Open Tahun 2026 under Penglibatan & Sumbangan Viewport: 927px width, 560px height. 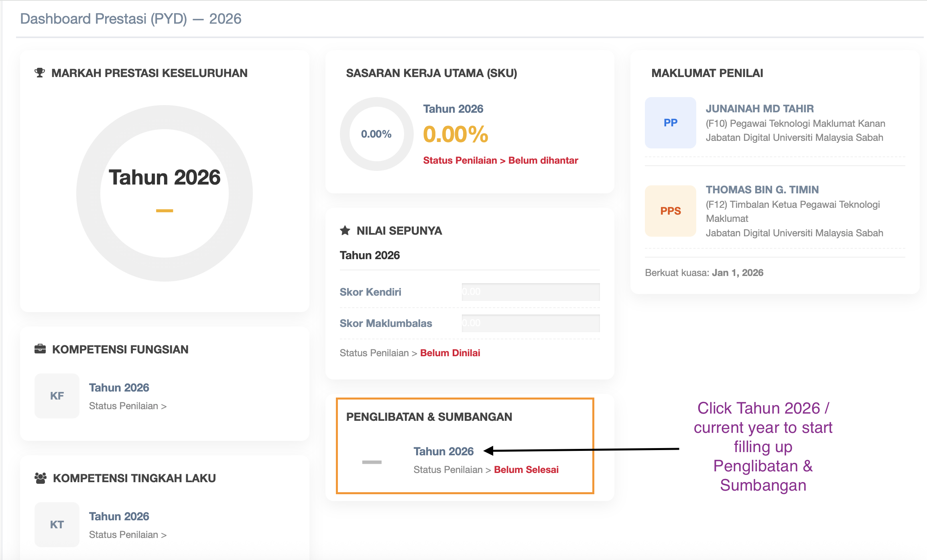tap(443, 451)
